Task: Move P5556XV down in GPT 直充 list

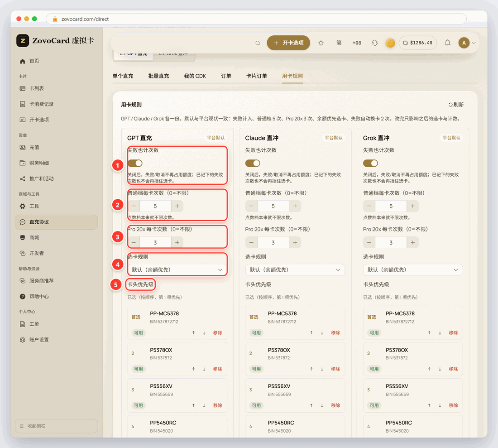Action: coord(204,405)
